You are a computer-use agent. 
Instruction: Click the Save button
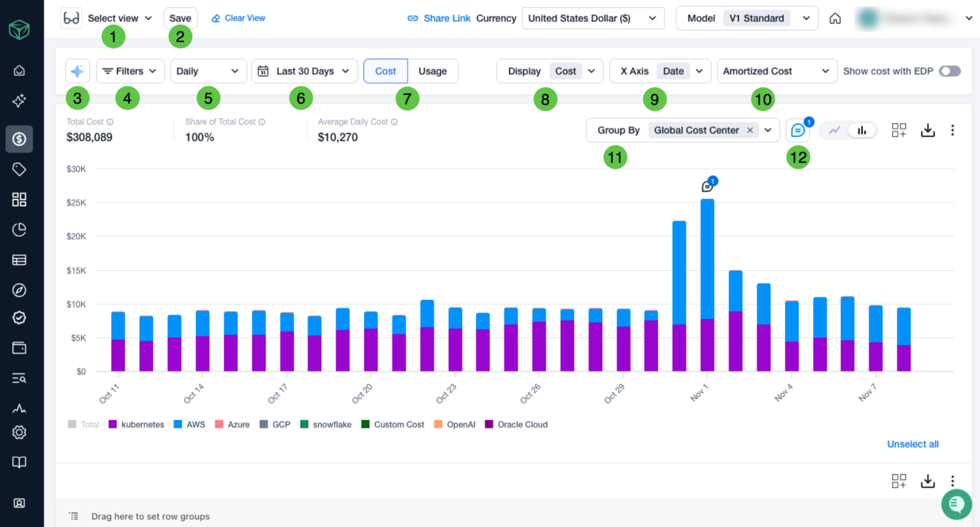180,19
